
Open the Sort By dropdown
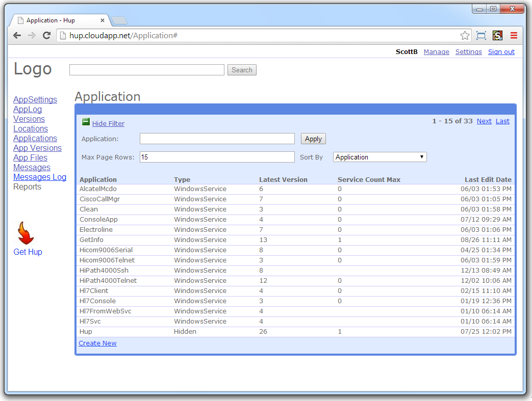pos(379,157)
